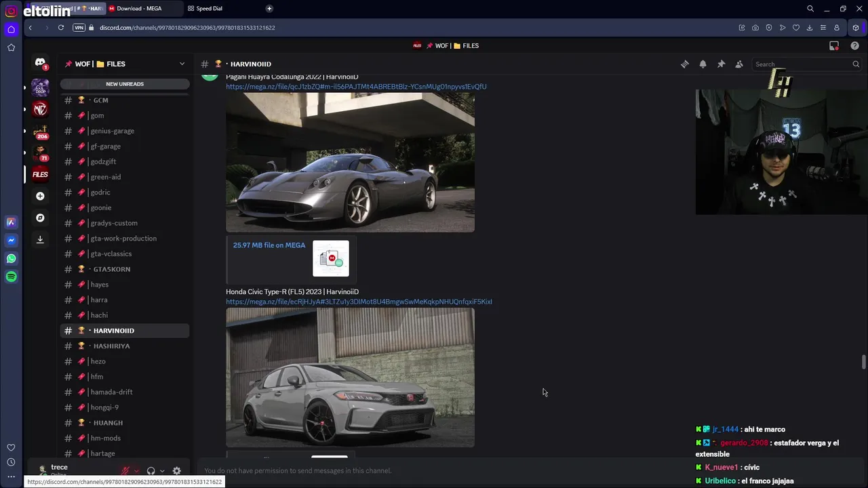Viewport: 868px width, 488px height.
Task: Open WhatsApp in the Opera sidebar
Action: click(x=11, y=258)
